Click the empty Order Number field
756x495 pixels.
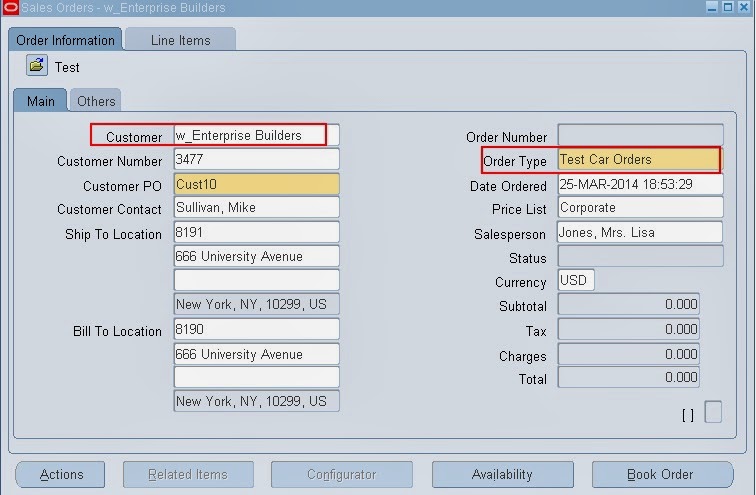click(640, 135)
